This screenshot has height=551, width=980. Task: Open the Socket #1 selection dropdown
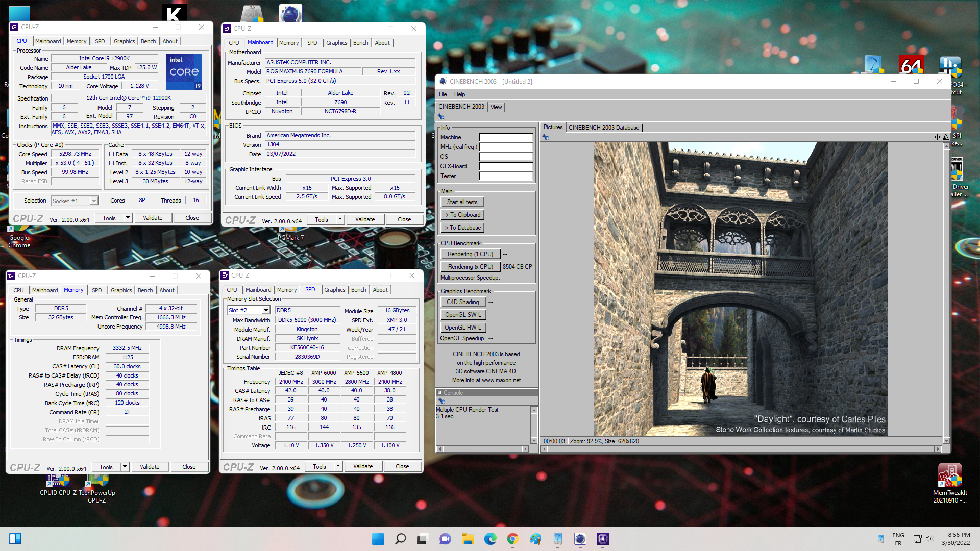pos(94,201)
